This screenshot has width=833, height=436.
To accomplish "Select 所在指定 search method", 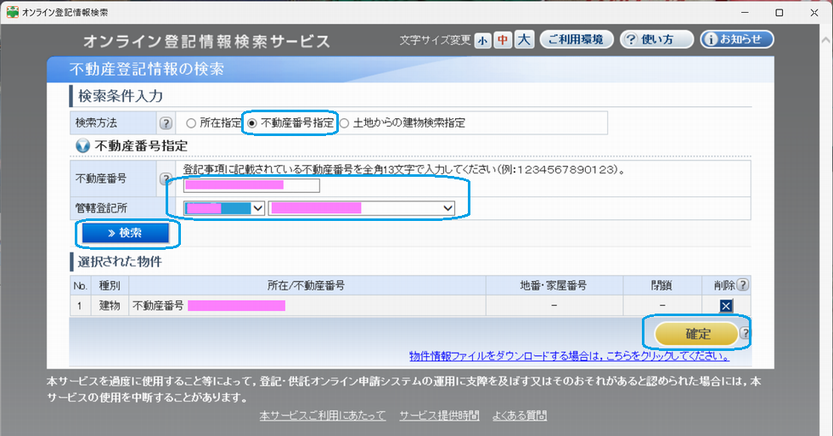I will pyautogui.click(x=191, y=123).
